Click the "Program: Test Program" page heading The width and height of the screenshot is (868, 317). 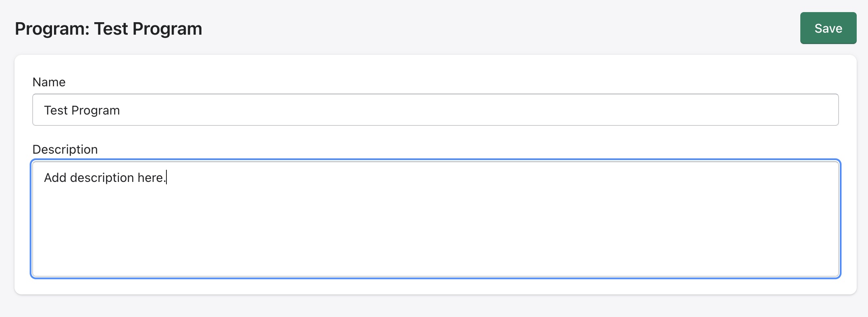pyautogui.click(x=108, y=29)
